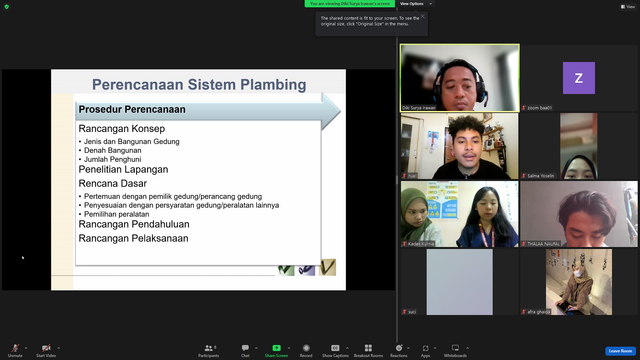Expand chat options arrow next to Chat
The width and height of the screenshot is (640, 360).
coord(256,348)
